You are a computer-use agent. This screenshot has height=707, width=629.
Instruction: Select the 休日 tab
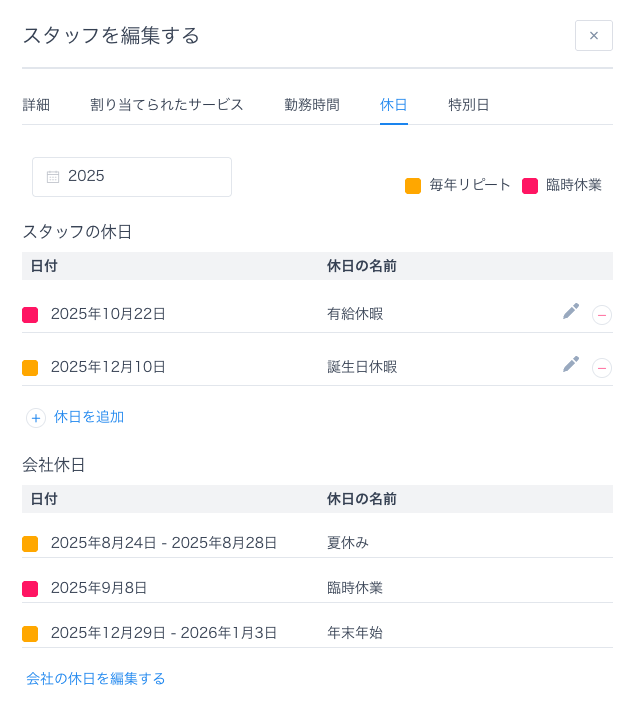(394, 105)
